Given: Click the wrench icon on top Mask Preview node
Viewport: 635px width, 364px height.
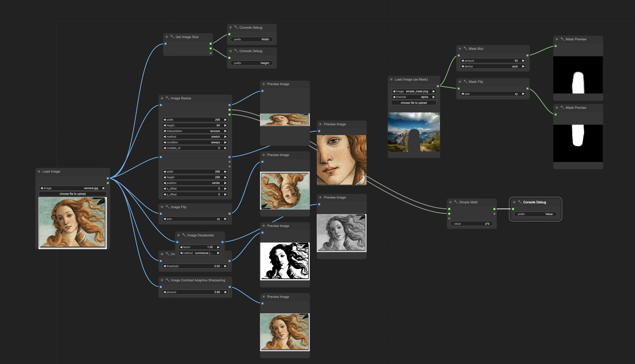Looking at the screenshot, I should [x=562, y=39].
